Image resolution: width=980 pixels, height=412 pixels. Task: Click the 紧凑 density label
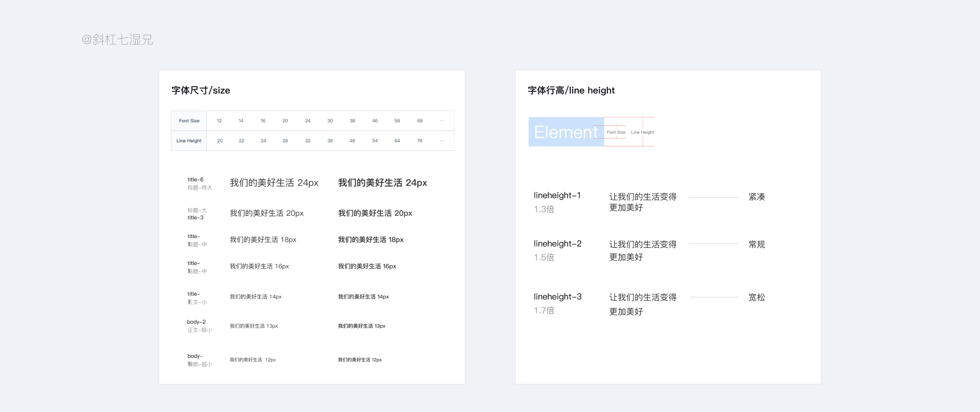[x=756, y=197]
